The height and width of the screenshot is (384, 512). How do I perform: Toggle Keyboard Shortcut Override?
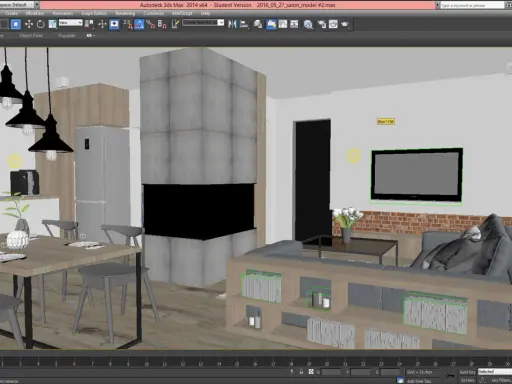point(114,24)
